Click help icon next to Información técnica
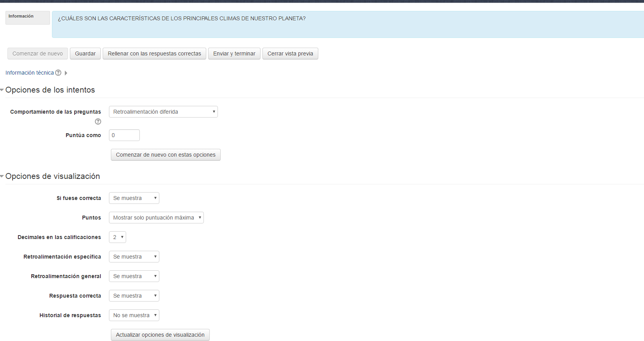 58,73
